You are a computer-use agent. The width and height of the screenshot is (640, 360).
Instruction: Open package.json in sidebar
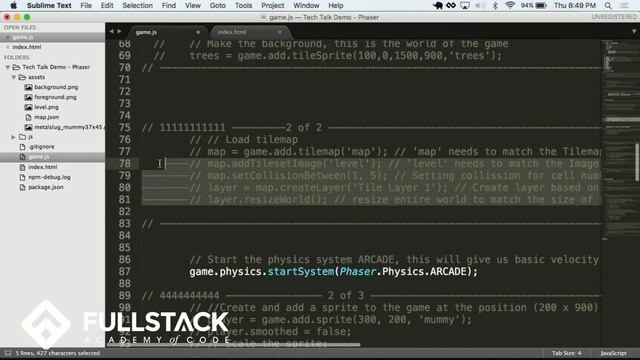(46, 187)
